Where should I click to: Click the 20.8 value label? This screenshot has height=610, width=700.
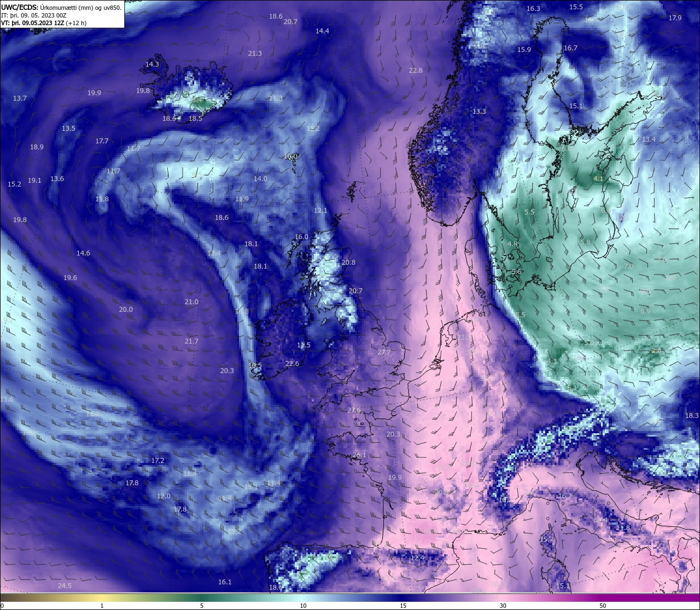coord(348,263)
